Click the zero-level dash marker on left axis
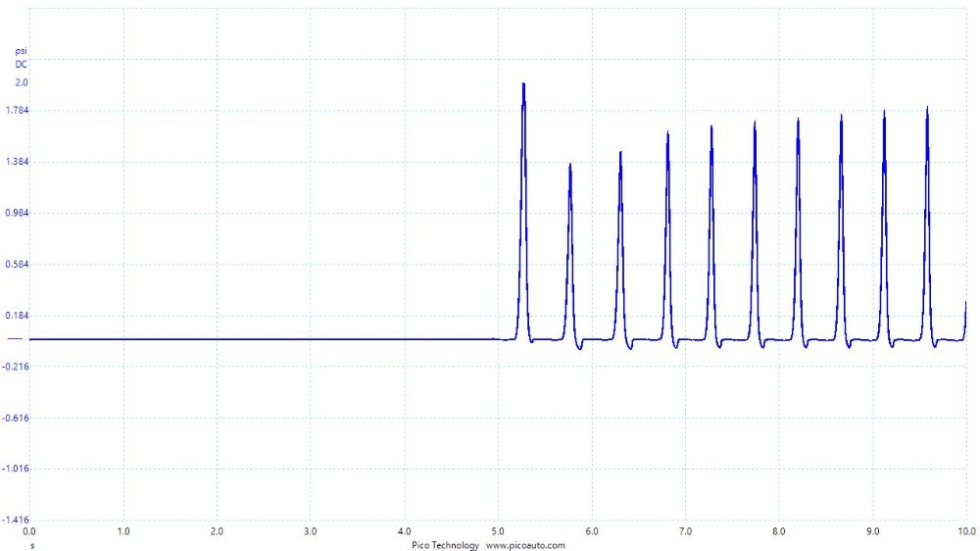Screen dimensions: 980x551 pos(14,338)
